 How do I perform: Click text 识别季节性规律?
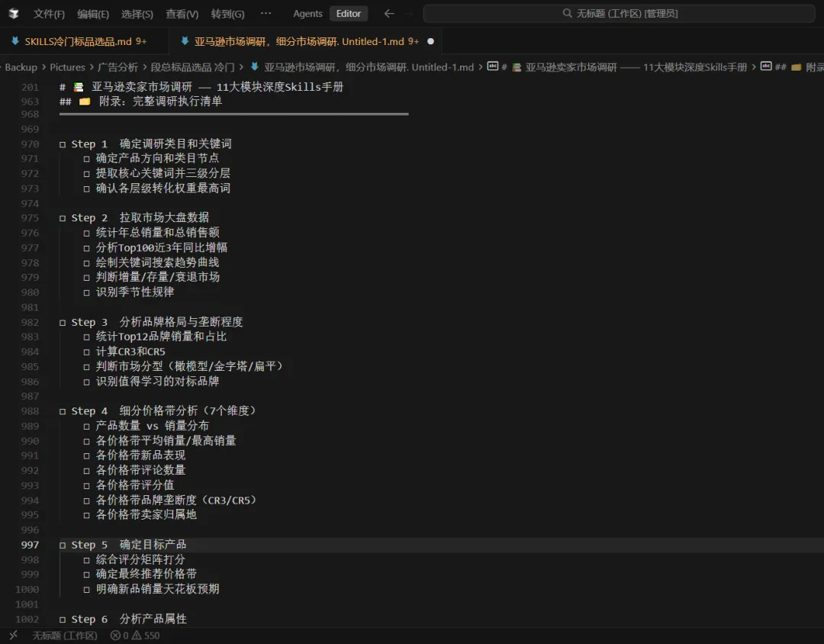point(134,291)
